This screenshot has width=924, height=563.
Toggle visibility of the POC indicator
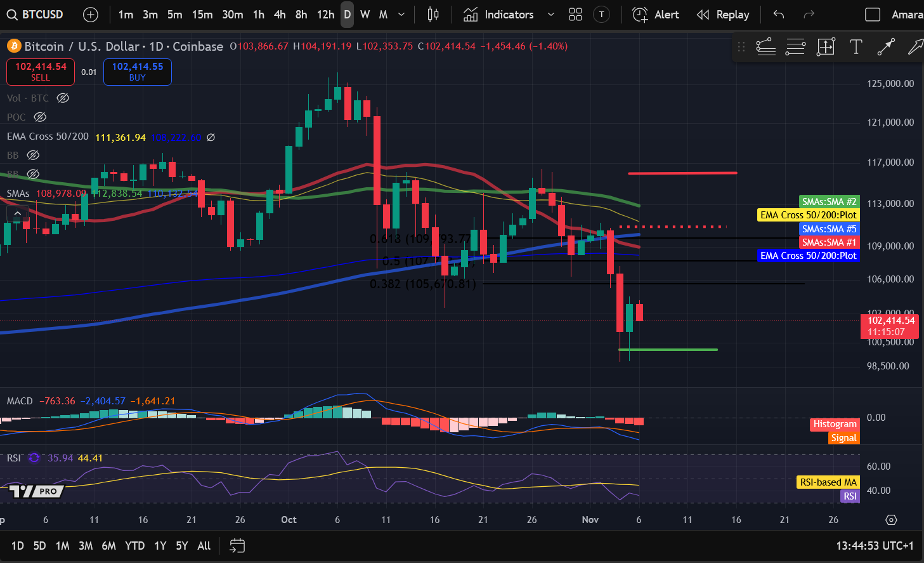point(39,117)
